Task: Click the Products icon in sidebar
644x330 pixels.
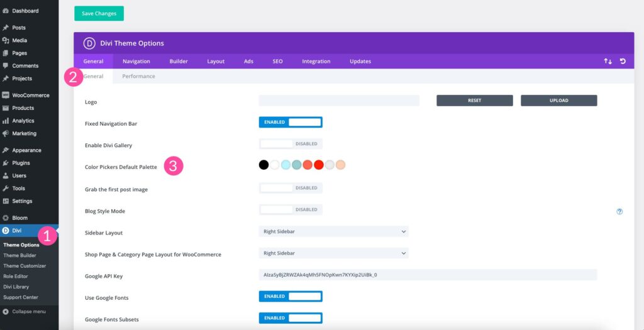Action: 5,108
